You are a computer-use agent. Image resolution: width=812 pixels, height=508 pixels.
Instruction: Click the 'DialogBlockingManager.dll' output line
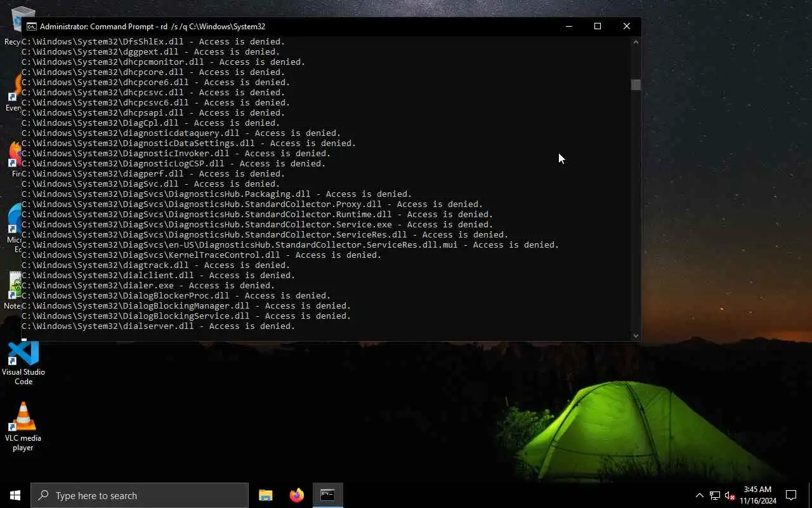186,305
